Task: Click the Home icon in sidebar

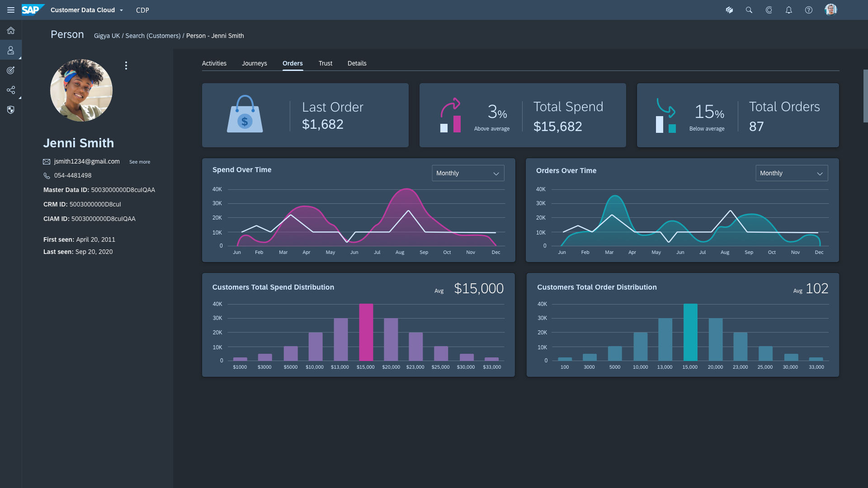Action: (11, 31)
